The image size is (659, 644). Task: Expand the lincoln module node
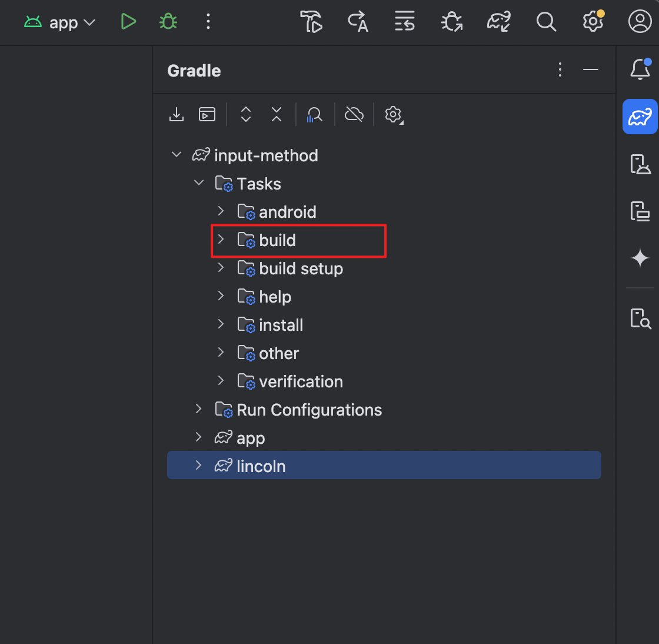coord(199,466)
